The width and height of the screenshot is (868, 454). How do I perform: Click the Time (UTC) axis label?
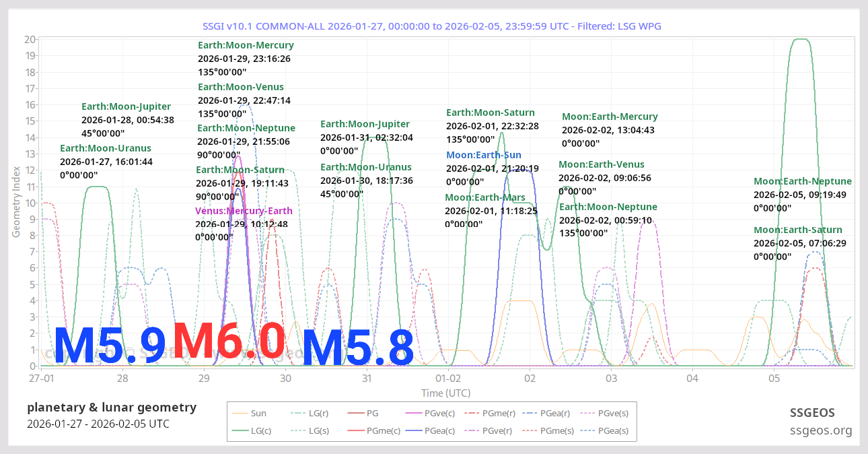coord(445,393)
